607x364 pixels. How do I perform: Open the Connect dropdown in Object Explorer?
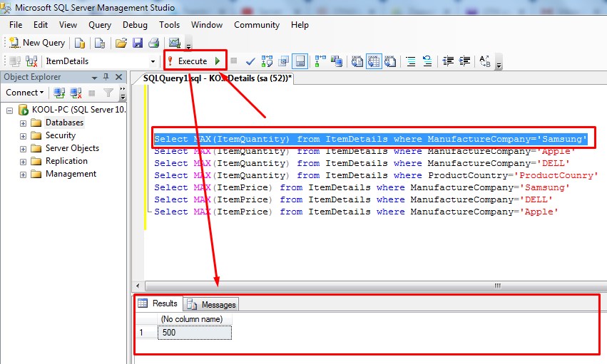click(x=24, y=93)
